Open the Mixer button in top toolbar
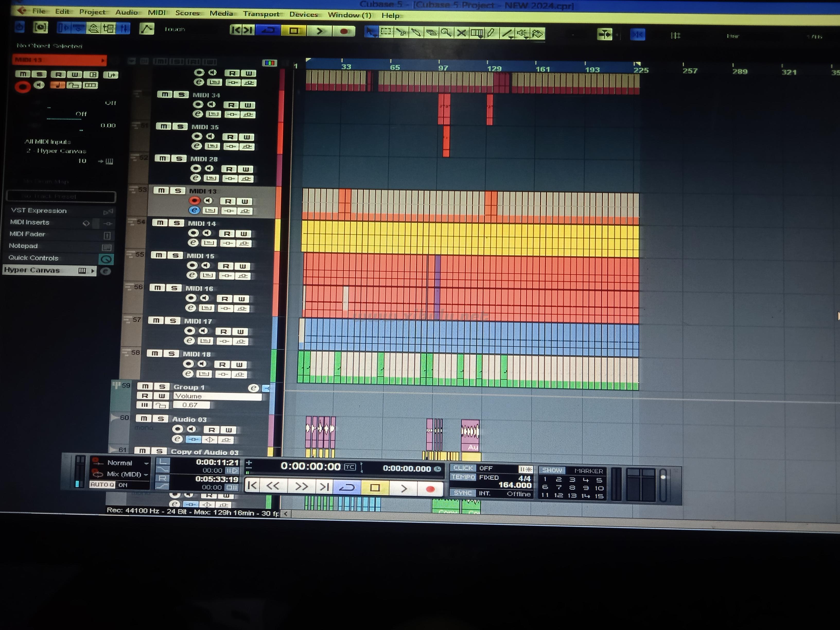840x630 pixels. pyautogui.click(x=124, y=29)
